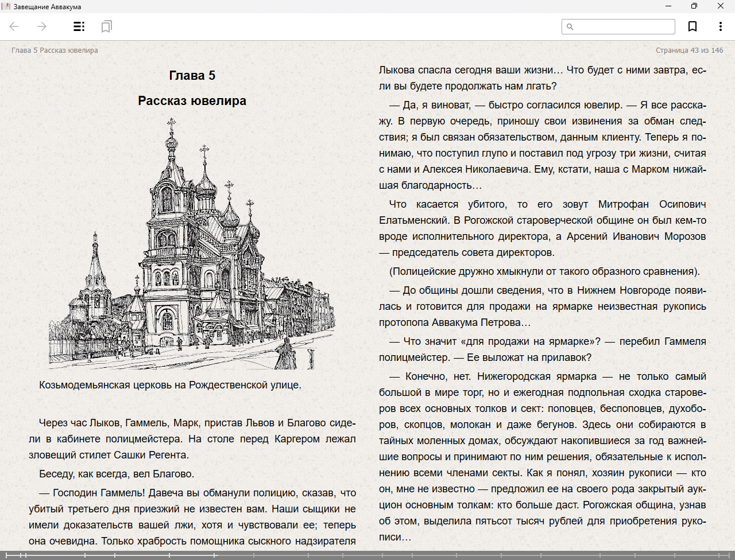Focus the search text field
This screenshot has width=735, height=560.
(623, 27)
